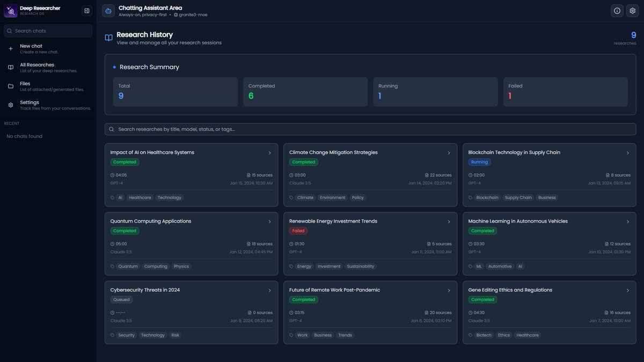Open Settings in sidebar menu
This screenshot has height=362, width=644.
click(48, 105)
